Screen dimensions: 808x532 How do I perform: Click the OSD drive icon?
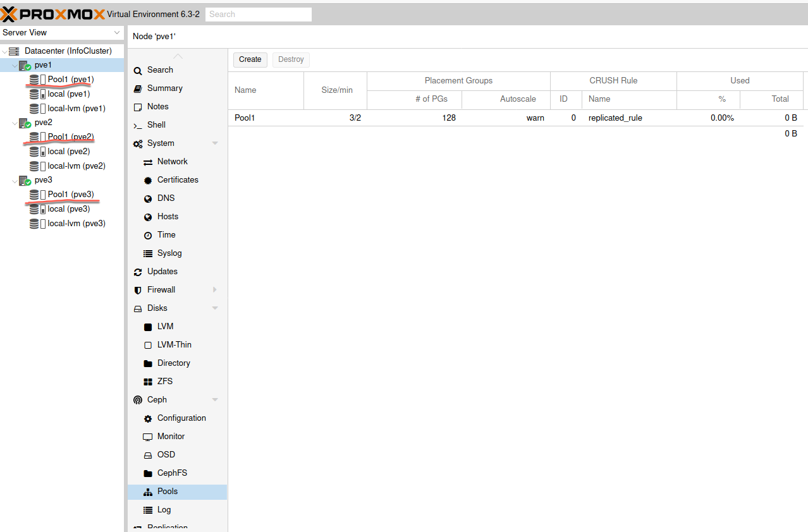148,455
